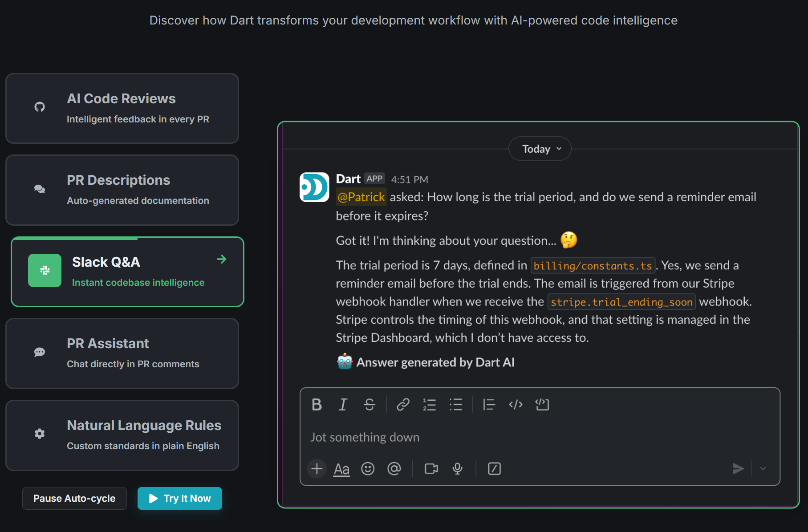Open the slash shortcuts menu
808x532 pixels.
[494, 468]
